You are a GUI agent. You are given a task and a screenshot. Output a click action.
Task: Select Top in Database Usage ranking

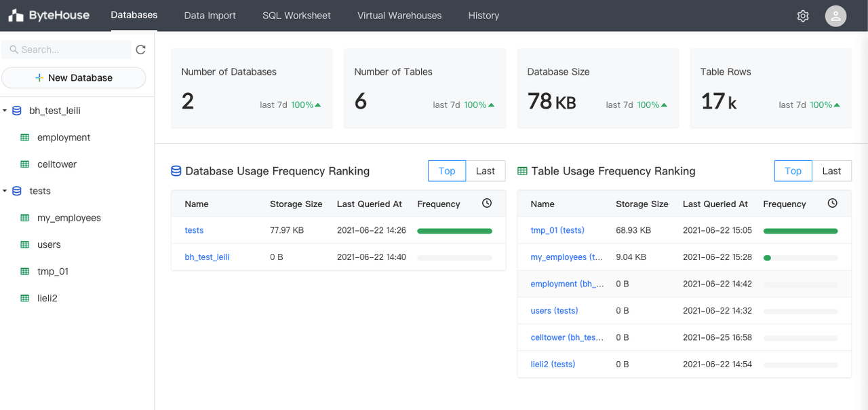click(447, 171)
